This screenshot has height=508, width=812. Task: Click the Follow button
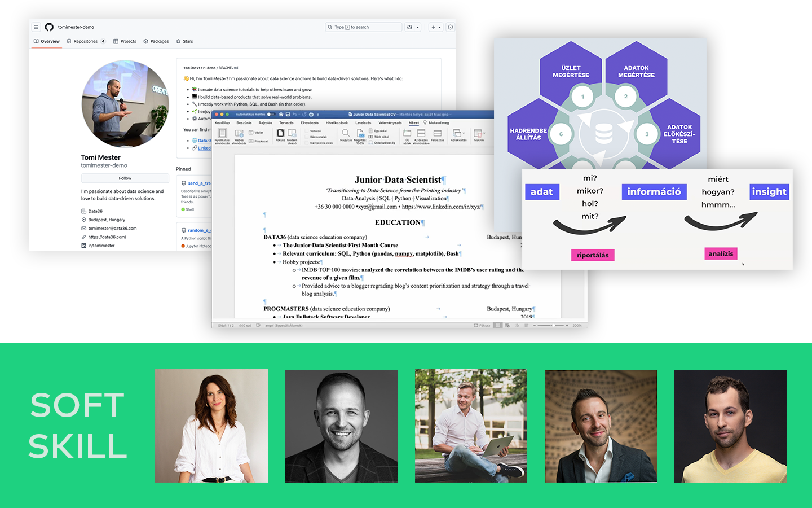click(x=125, y=178)
